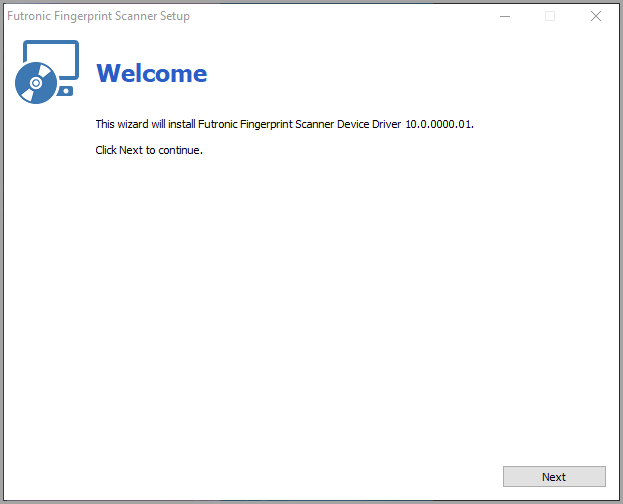
Task: Click the Next button to continue
Action: point(554,477)
